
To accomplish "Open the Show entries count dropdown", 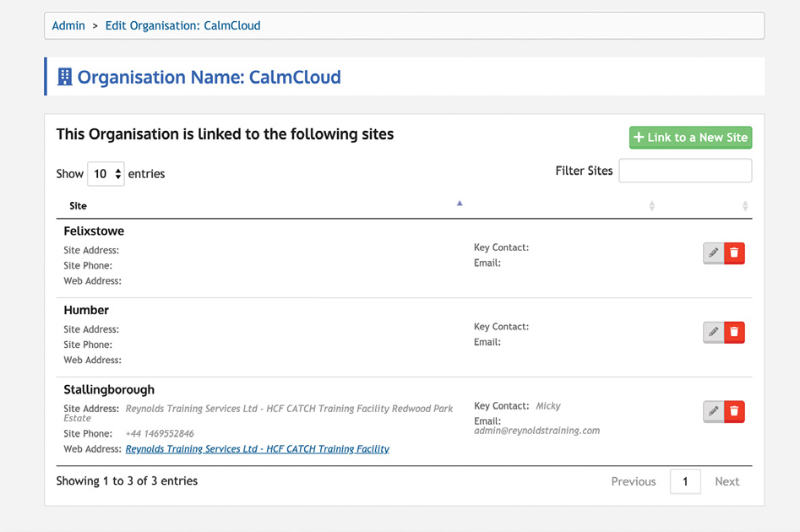I will tap(106, 174).
